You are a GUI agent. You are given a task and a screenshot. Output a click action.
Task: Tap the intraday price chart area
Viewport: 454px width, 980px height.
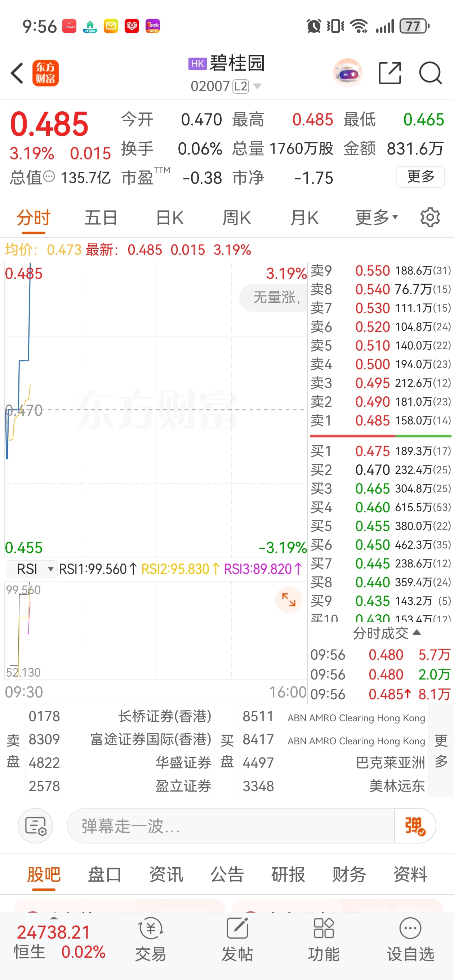[x=156, y=410]
